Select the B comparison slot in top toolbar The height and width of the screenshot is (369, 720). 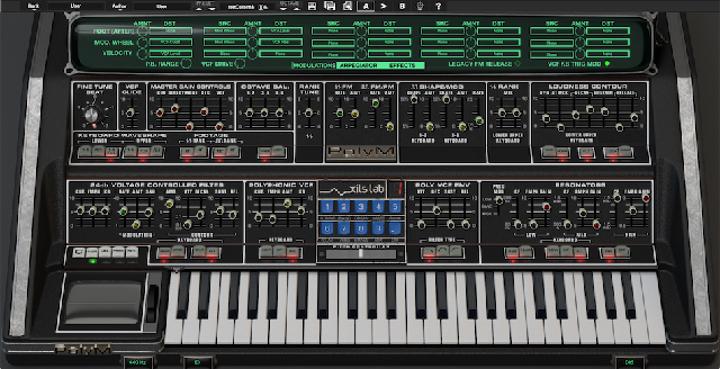click(x=402, y=6)
